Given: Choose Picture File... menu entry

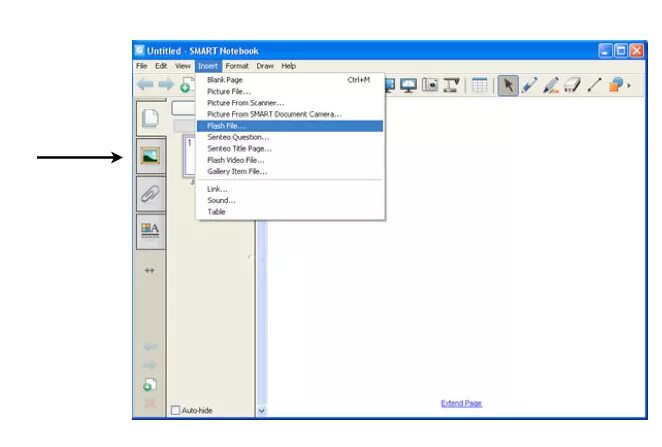Looking at the screenshot, I should tap(290, 92).
